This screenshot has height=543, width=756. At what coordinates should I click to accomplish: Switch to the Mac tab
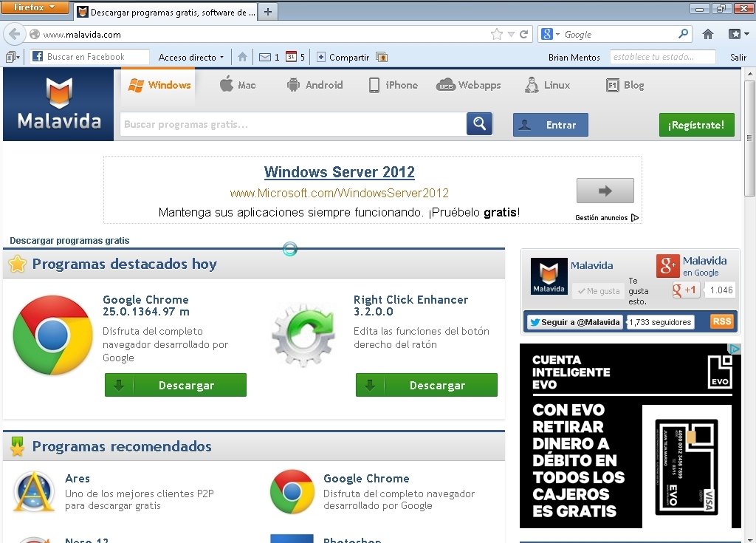[x=238, y=85]
